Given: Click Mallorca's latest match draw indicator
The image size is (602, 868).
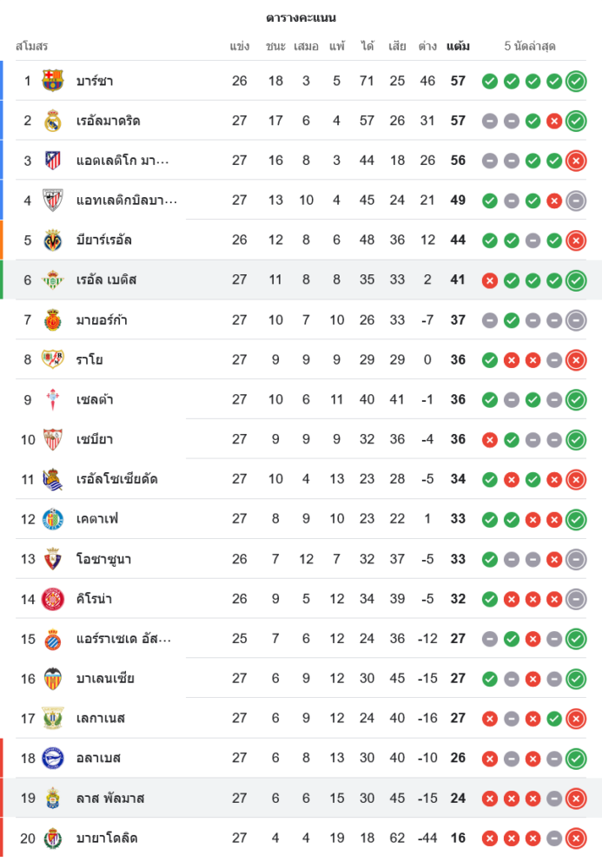Looking at the screenshot, I should click(x=575, y=320).
